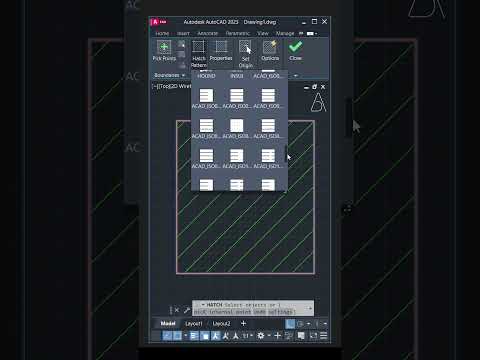Restore the drawing viewport window button
480x360 pixels.
click(x=314, y=87)
